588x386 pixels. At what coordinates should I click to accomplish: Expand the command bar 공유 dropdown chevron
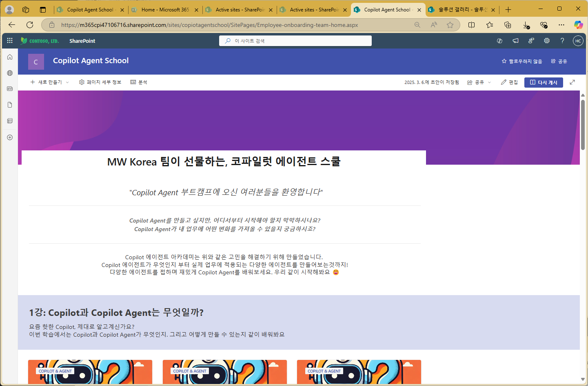coord(490,82)
